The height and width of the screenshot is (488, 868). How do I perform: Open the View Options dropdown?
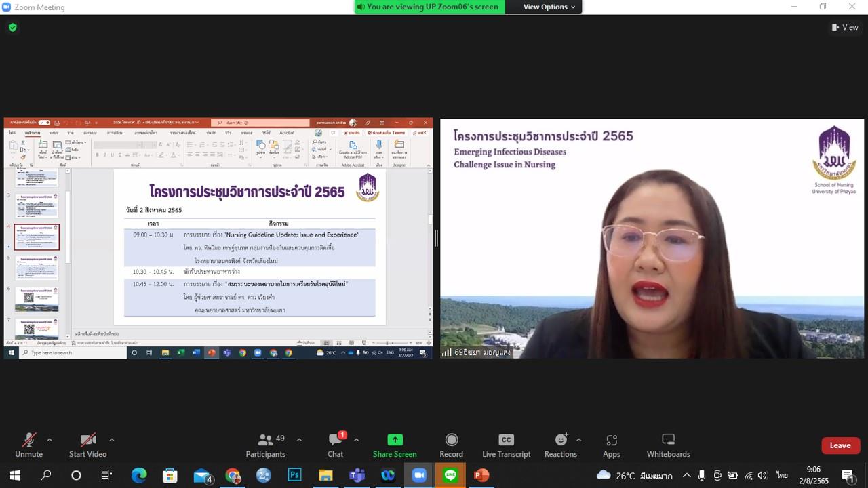[x=549, y=7]
